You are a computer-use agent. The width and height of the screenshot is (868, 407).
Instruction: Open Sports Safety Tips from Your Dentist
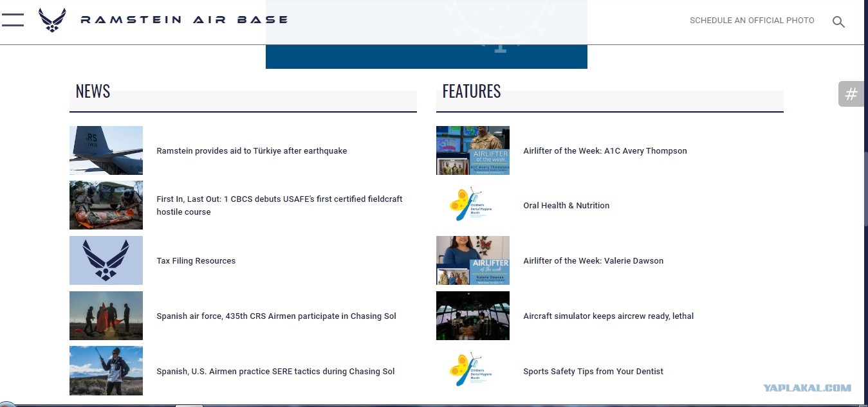point(593,371)
